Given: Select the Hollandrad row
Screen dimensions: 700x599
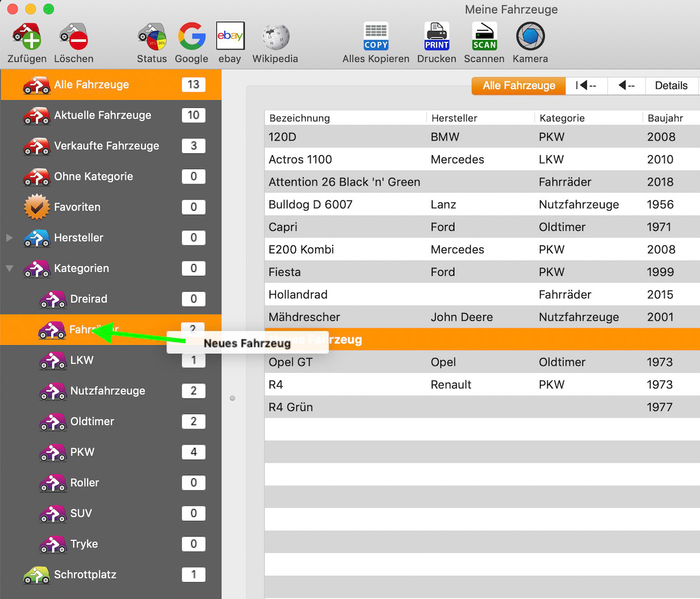Looking at the screenshot, I should tap(482, 295).
